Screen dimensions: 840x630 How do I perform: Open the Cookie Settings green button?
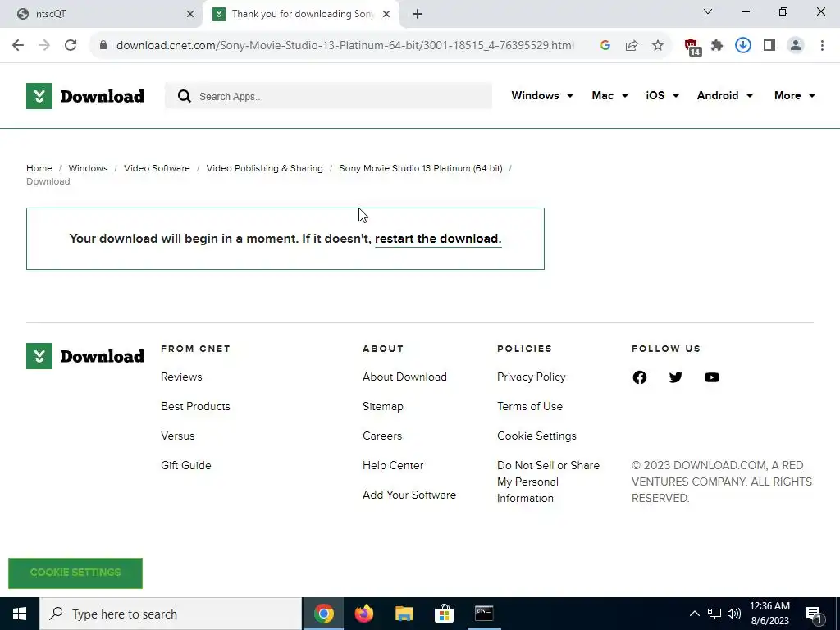pos(75,573)
